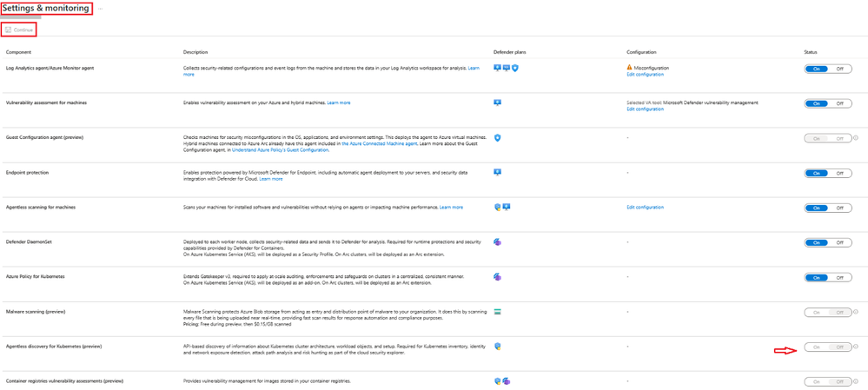Toggle Malware scanning (preview) status switch
This screenshot has width=868, height=390.
point(827,312)
